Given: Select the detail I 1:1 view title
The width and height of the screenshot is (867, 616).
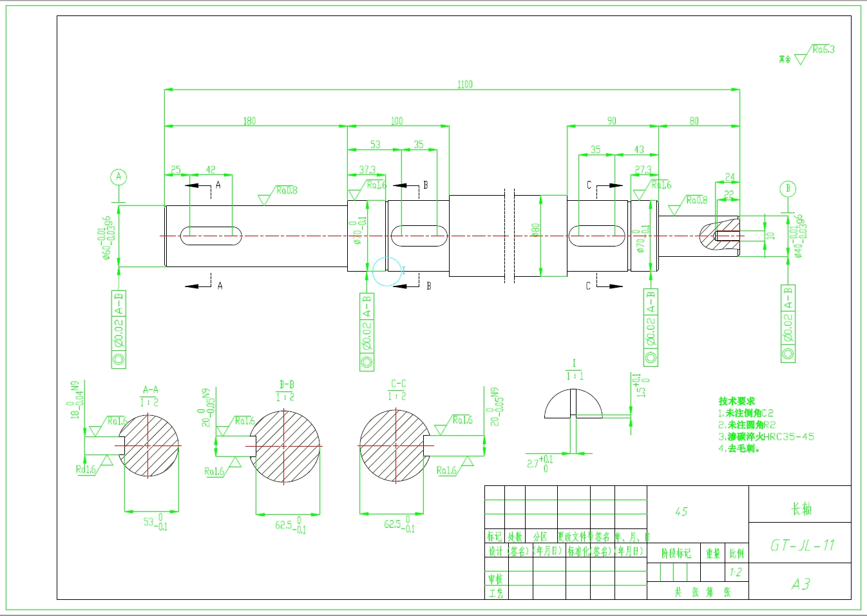Looking at the screenshot, I should [574, 370].
